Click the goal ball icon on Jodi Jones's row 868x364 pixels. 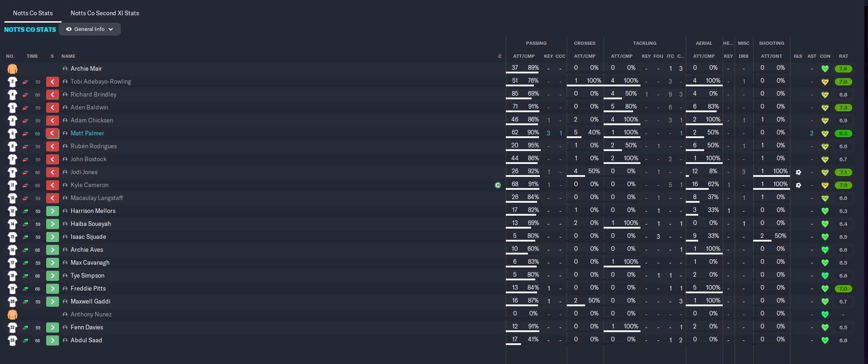pos(798,172)
